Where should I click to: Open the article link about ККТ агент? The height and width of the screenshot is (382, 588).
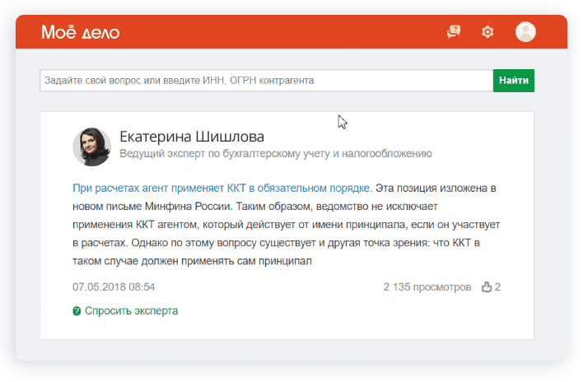pos(222,188)
